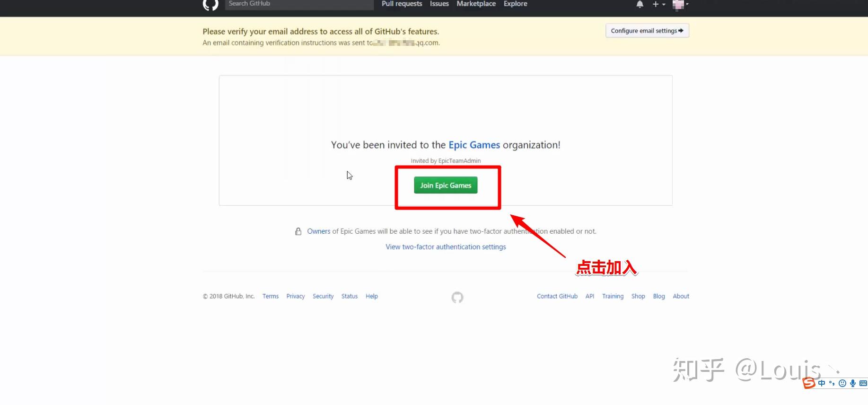The height and width of the screenshot is (405, 868).
Task: Go to Issues in the navbar
Action: tap(439, 4)
